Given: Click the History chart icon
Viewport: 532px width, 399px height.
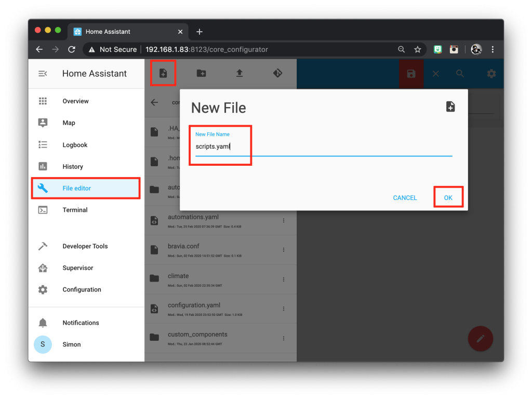Looking at the screenshot, I should pos(43,166).
